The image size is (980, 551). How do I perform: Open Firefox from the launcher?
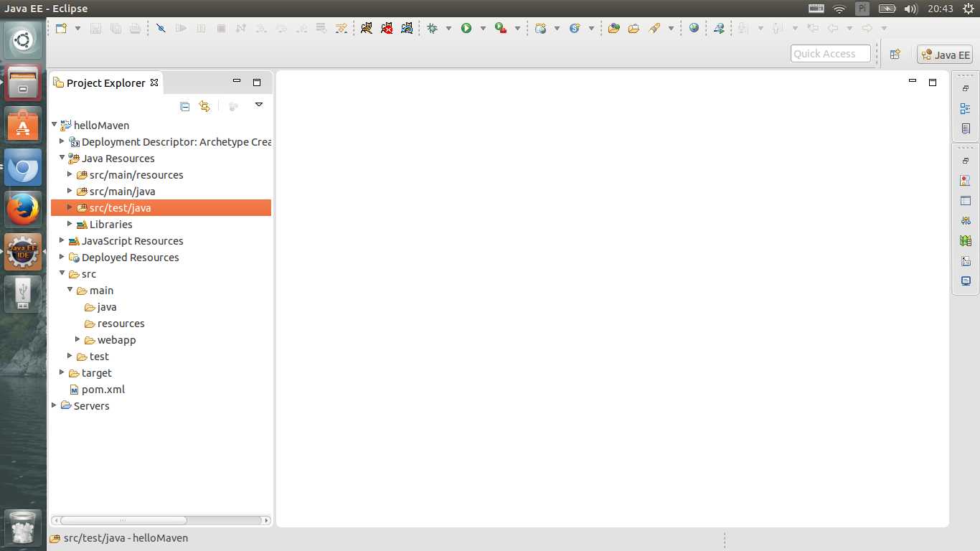point(23,209)
